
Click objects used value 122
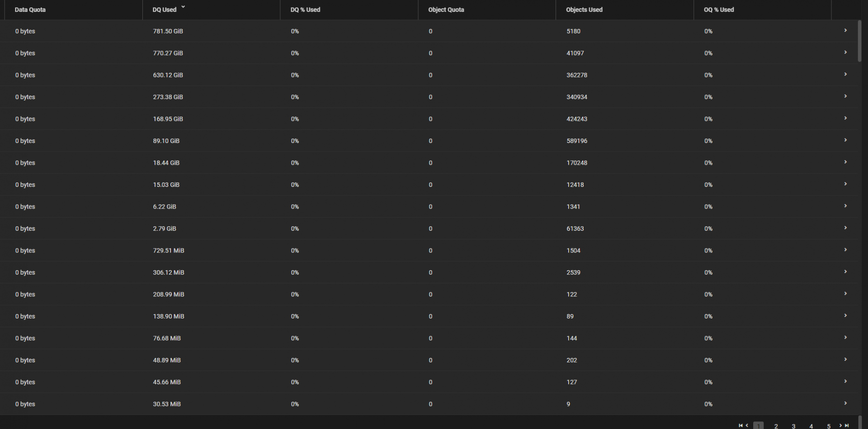tap(571, 295)
